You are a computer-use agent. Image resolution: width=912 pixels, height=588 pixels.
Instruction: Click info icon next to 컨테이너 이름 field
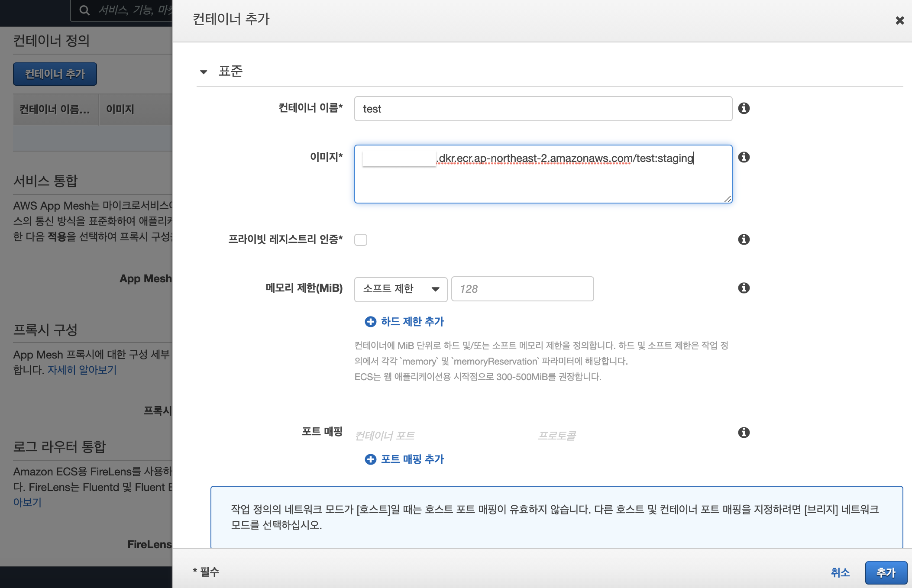[744, 108]
